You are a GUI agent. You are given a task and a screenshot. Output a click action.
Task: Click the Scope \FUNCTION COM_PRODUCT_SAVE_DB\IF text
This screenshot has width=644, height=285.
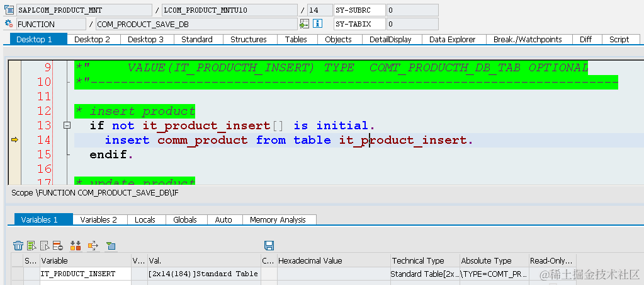[x=95, y=192]
